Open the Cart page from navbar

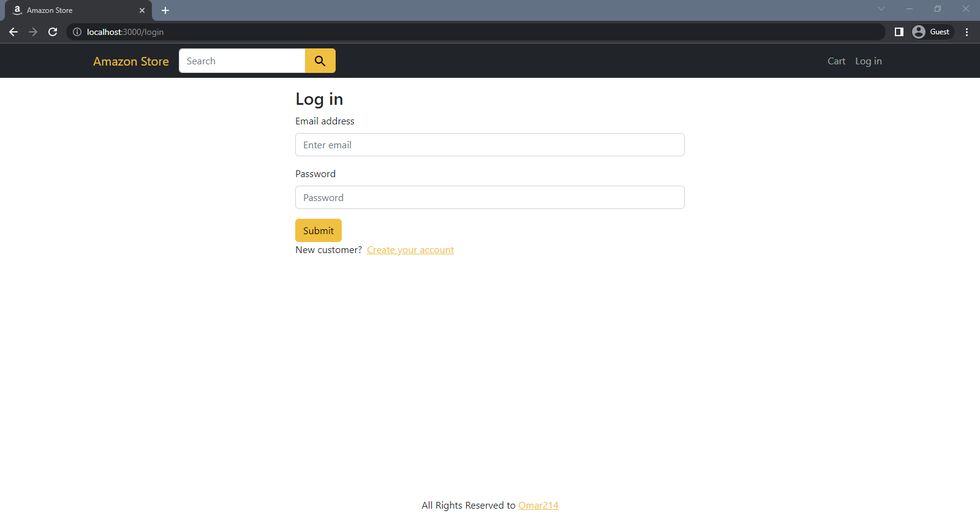pyautogui.click(x=836, y=61)
